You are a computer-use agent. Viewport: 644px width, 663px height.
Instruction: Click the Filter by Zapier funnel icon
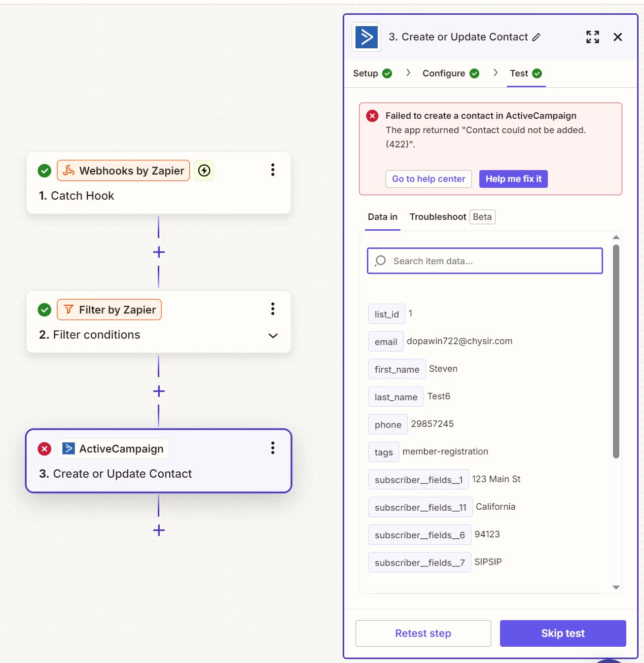pyautogui.click(x=69, y=310)
